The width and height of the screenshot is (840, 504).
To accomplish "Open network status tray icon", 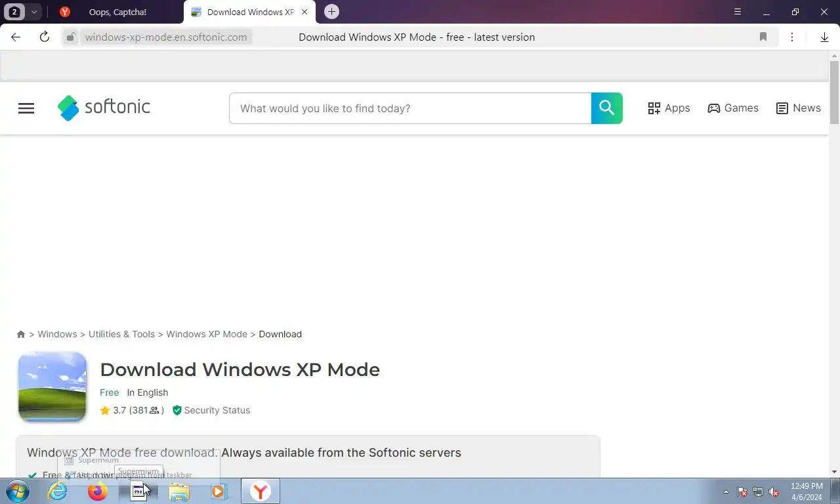I will (758, 492).
